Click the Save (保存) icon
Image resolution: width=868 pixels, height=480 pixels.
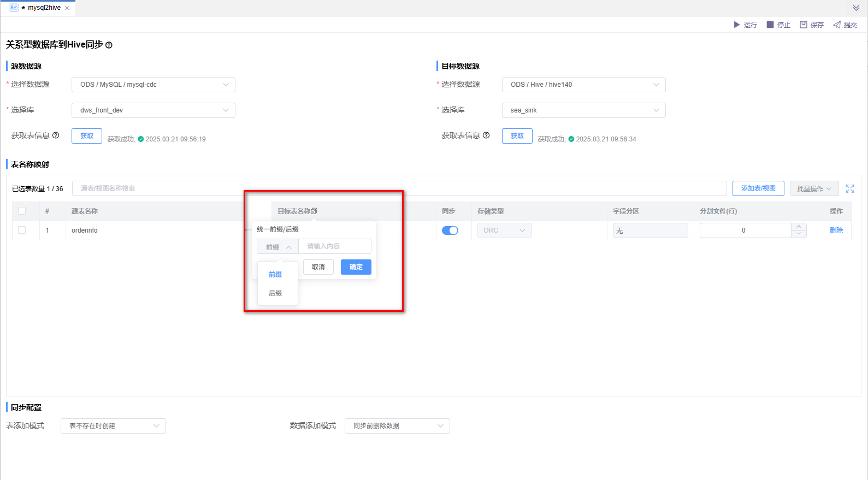point(804,25)
